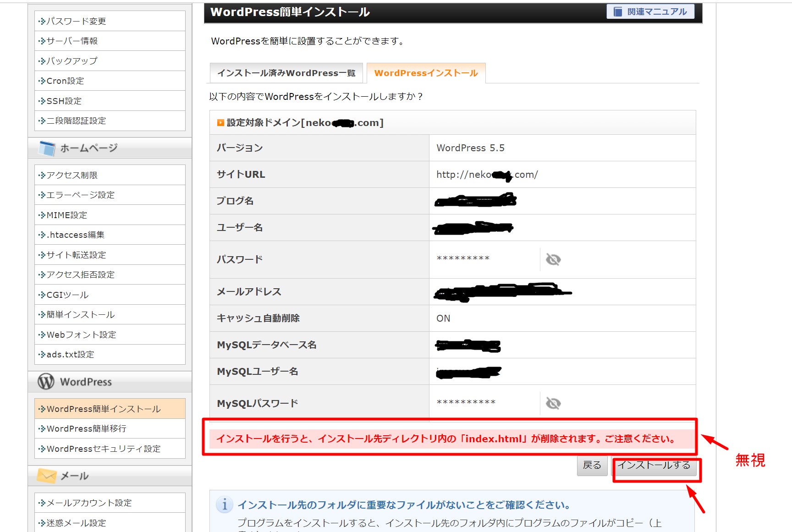Open アクセス拒否設定
Image resolution: width=792 pixels, height=532 pixels.
(110, 274)
